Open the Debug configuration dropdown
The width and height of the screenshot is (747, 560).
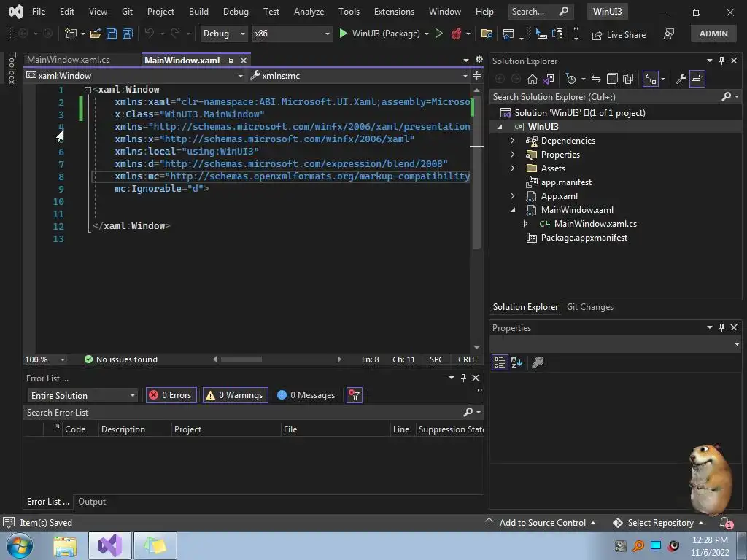click(x=223, y=34)
